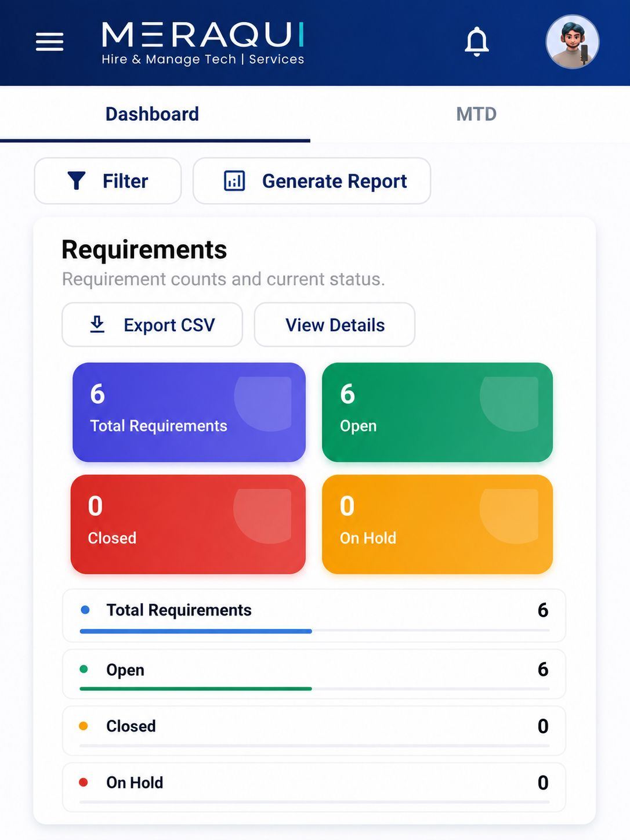Click the download icon in Export CSV
Image resolution: width=630 pixels, height=840 pixels.
pyautogui.click(x=97, y=324)
